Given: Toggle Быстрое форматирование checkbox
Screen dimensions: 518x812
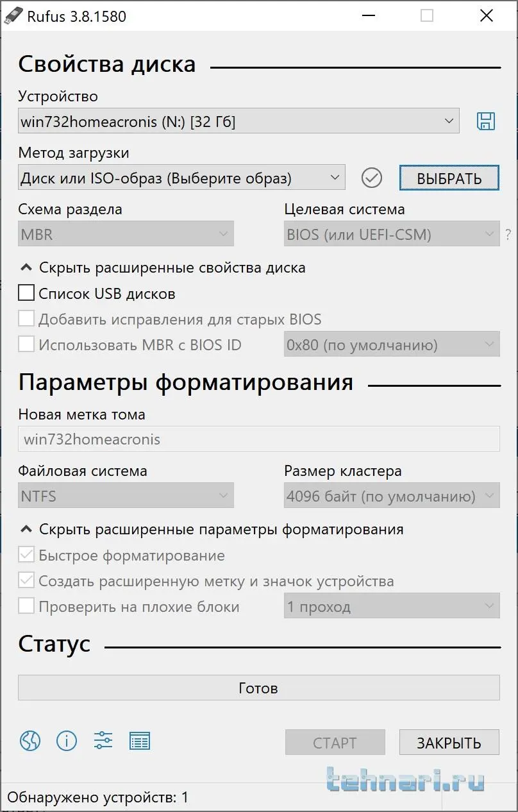Looking at the screenshot, I should (x=26, y=555).
